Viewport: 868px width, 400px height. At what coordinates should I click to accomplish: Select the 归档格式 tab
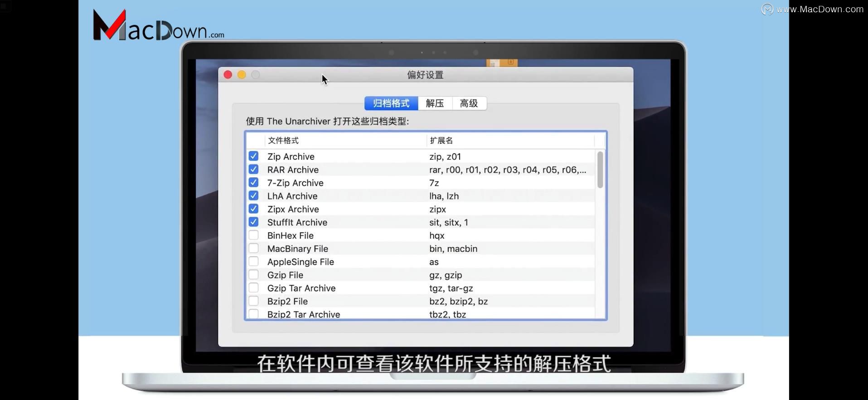click(391, 103)
